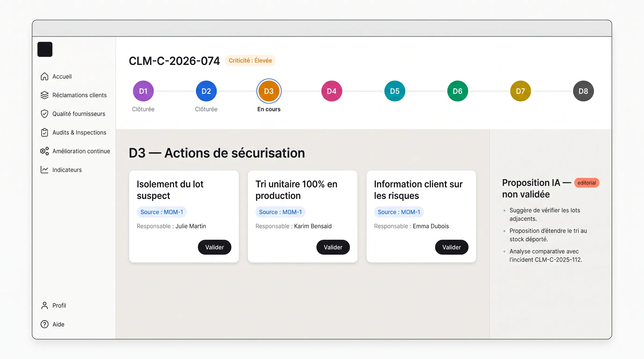The image size is (644, 359).
Task: Select the active D3 step circle
Action: (269, 91)
